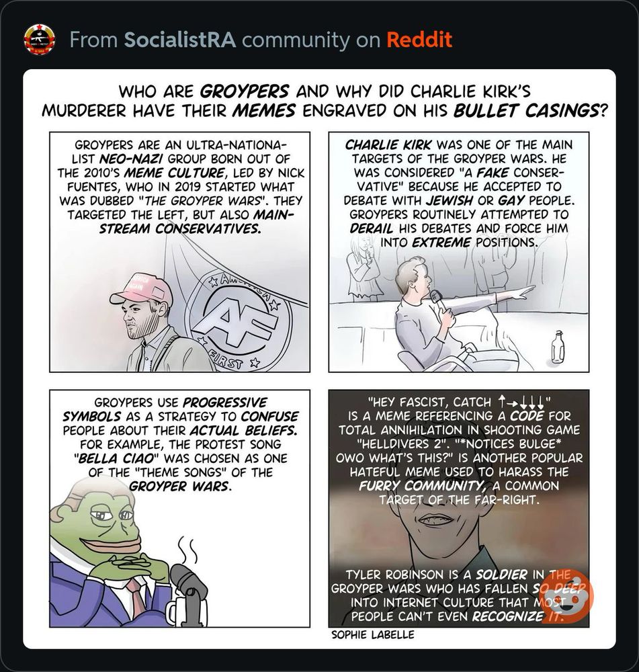Follow the orange Reddit link
This screenshot has width=639, height=672.
419,40
